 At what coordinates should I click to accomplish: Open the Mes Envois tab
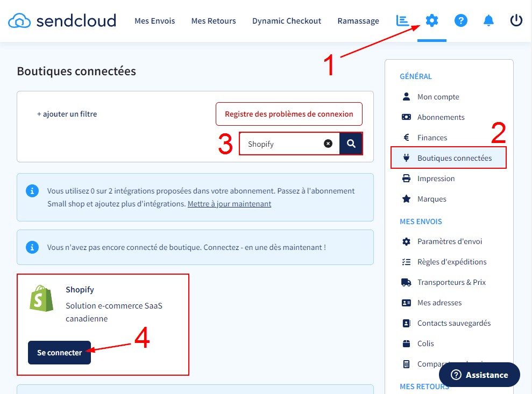tap(154, 21)
